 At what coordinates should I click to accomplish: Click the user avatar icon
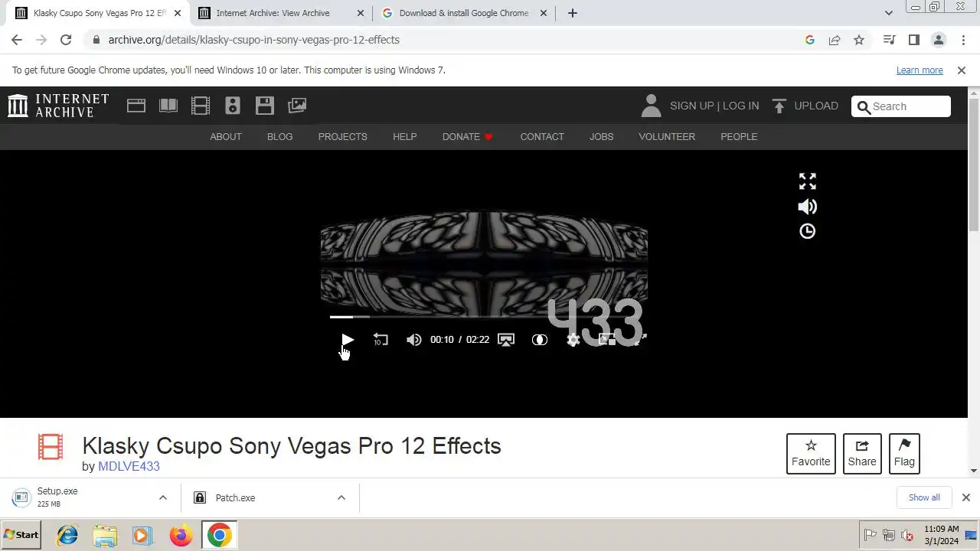tap(651, 106)
